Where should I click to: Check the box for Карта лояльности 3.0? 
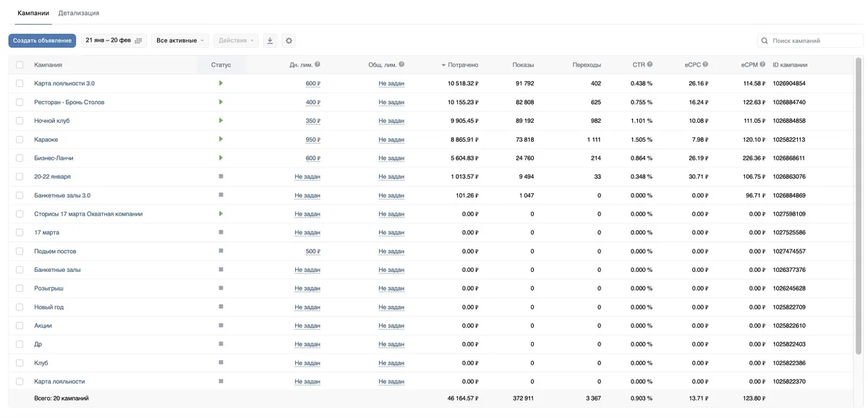click(20, 83)
